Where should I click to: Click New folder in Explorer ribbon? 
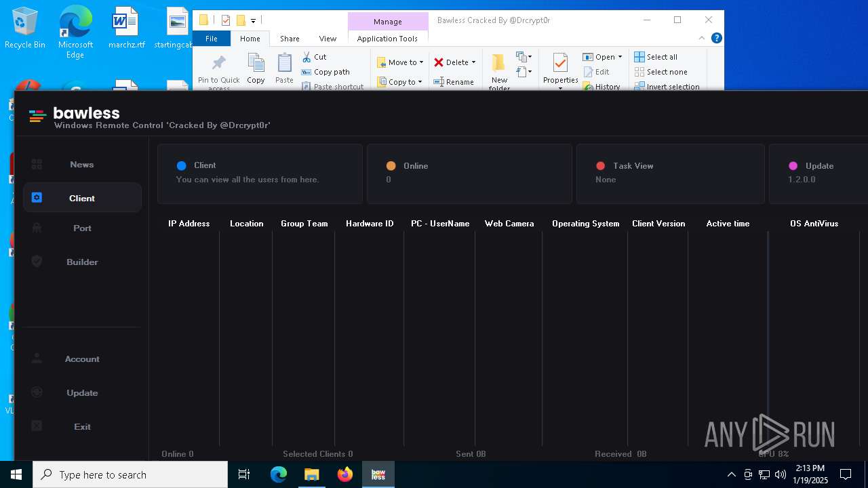tap(499, 72)
